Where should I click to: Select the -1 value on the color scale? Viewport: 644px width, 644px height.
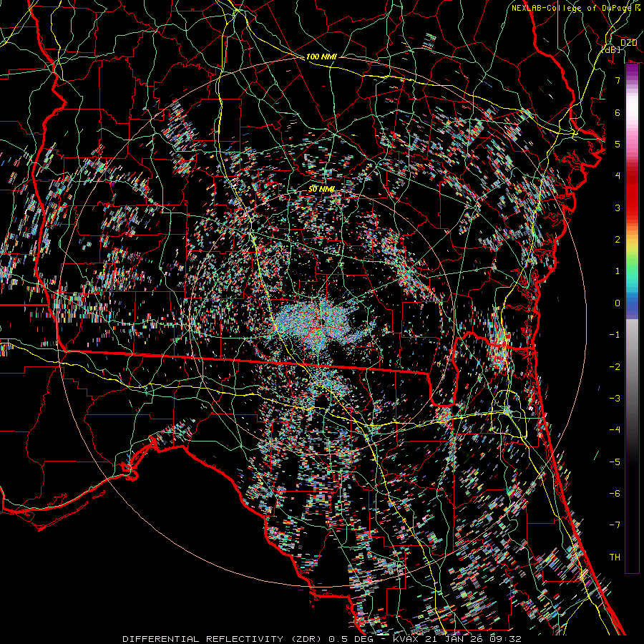[x=615, y=335]
